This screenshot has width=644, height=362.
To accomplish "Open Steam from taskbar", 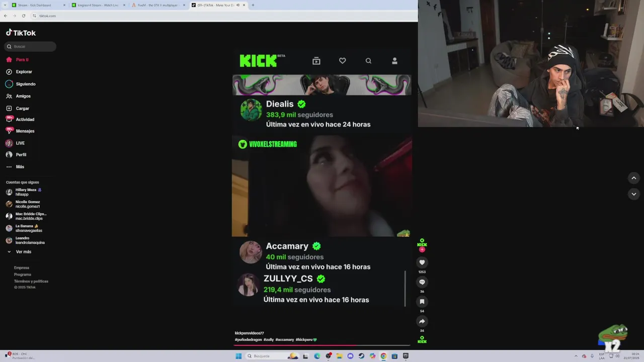I will coord(361,356).
